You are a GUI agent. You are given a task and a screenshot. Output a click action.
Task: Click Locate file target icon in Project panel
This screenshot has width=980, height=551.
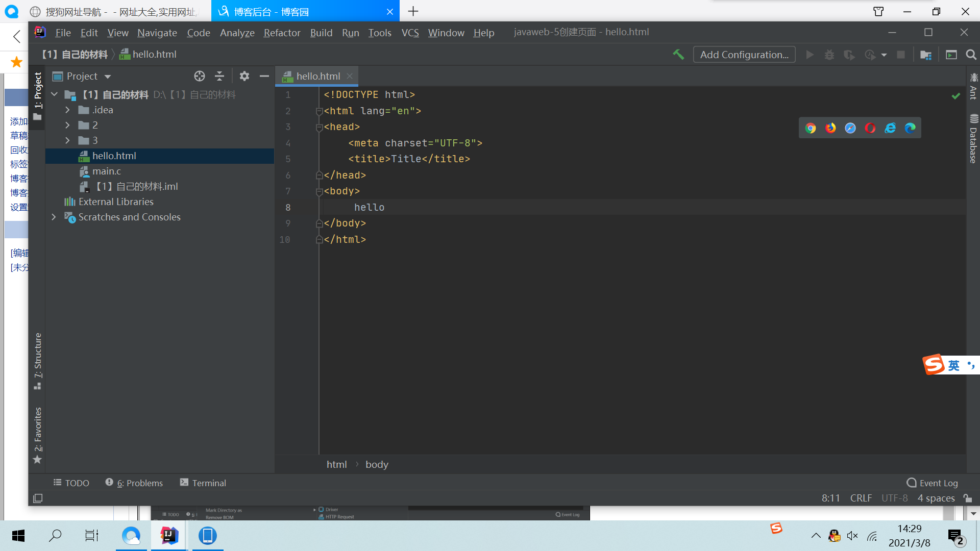coord(200,76)
